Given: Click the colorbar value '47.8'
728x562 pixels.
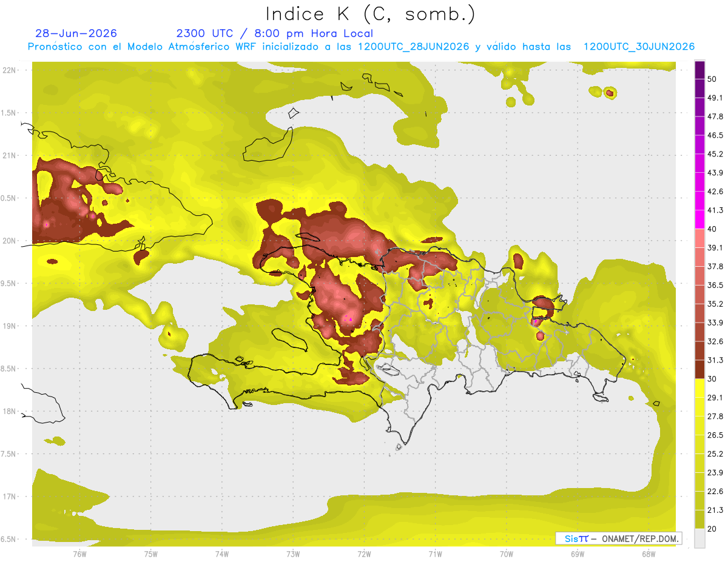Looking at the screenshot, I should pyautogui.click(x=715, y=116).
